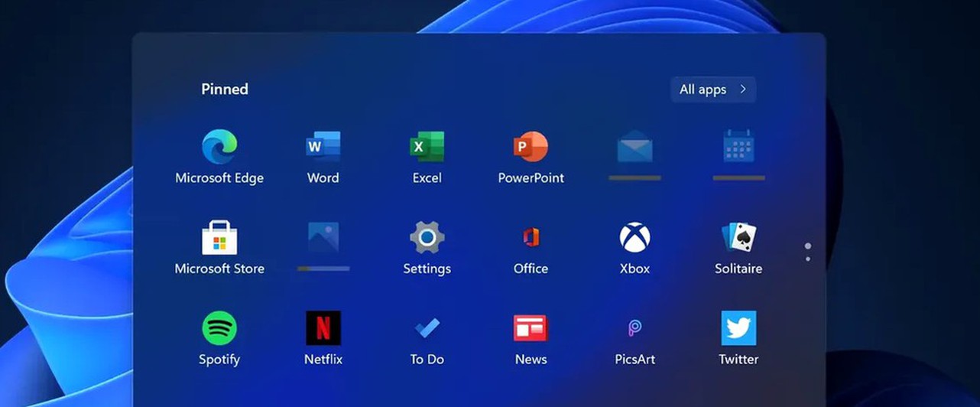
Task: Open the Mail envelope icon
Action: tap(635, 146)
